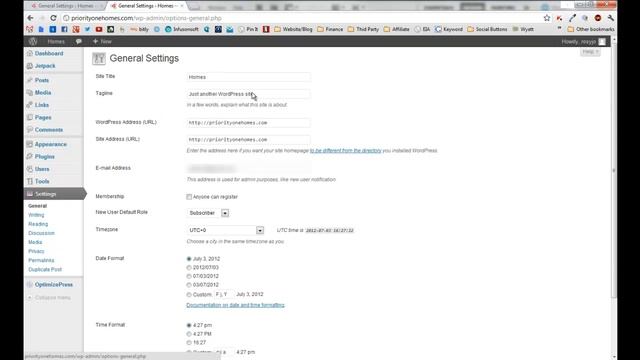Open the Media library sidebar item
The width and height of the screenshot is (640, 360).
[x=43, y=93]
